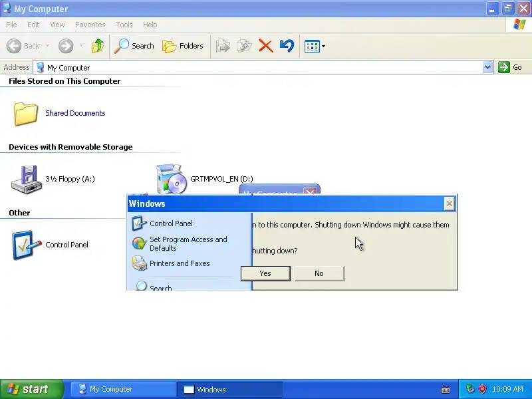Click the Forward navigation arrow

pos(66,46)
